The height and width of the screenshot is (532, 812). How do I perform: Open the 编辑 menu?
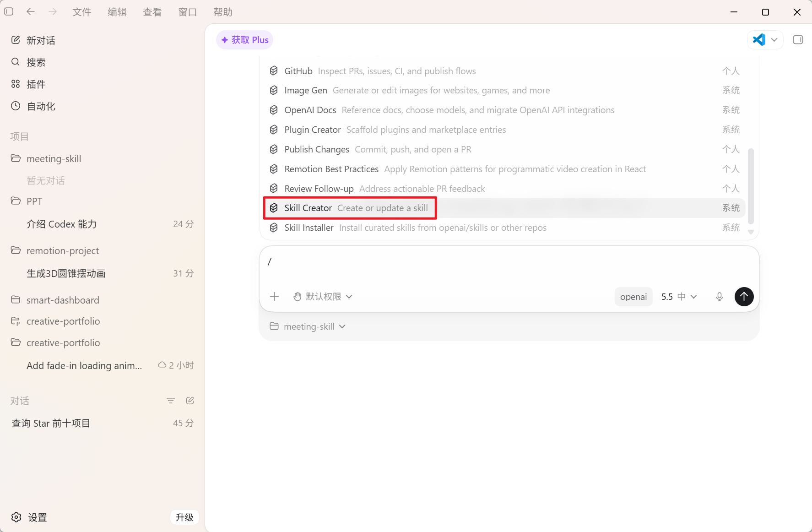[117, 12]
